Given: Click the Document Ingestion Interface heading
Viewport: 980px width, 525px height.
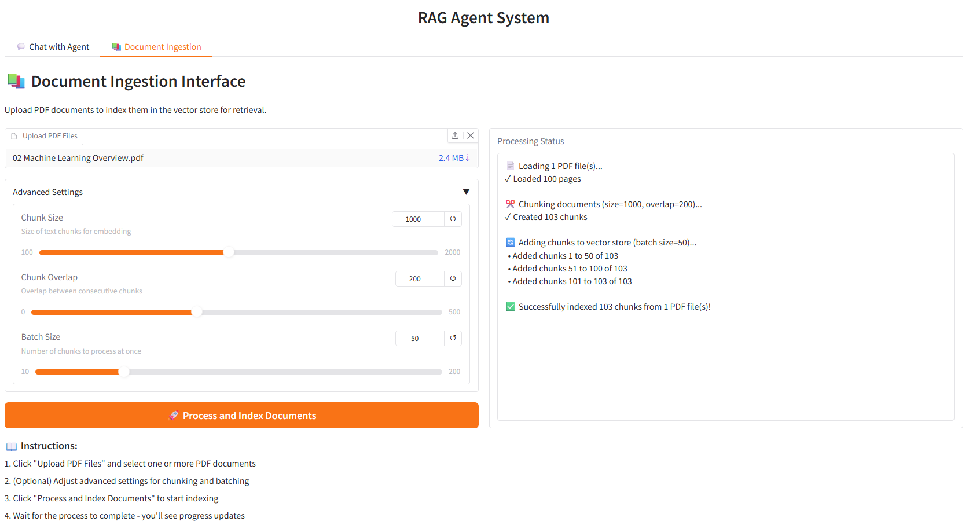Looking at the screenshot, I should 126,82.
